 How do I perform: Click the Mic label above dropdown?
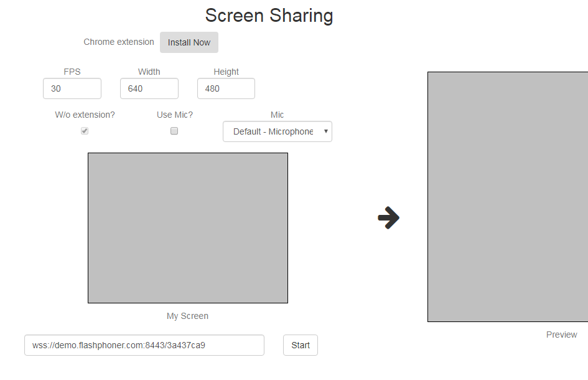pos(277,115)
